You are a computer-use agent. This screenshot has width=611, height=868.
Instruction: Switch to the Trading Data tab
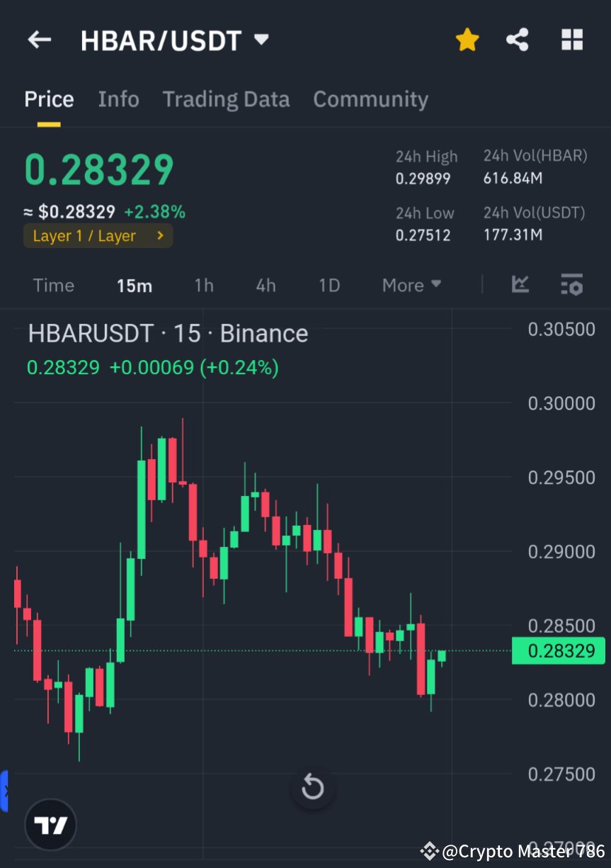click(226, 99)
